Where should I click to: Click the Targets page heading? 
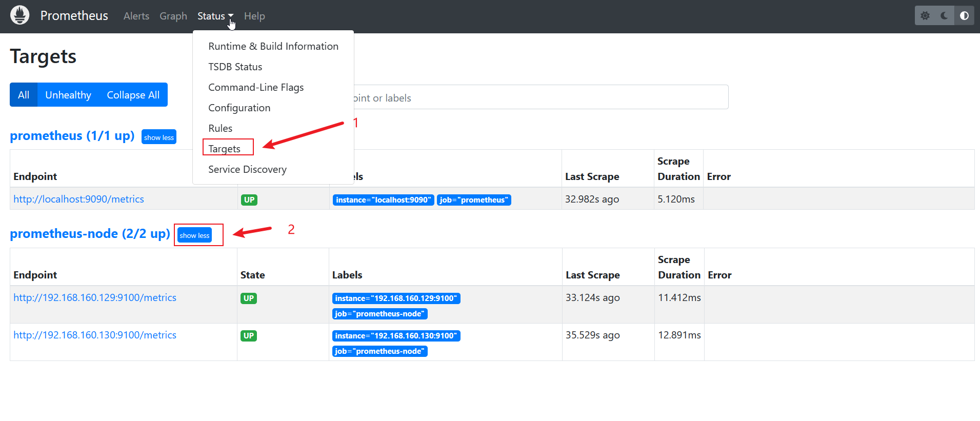point(43,56)
